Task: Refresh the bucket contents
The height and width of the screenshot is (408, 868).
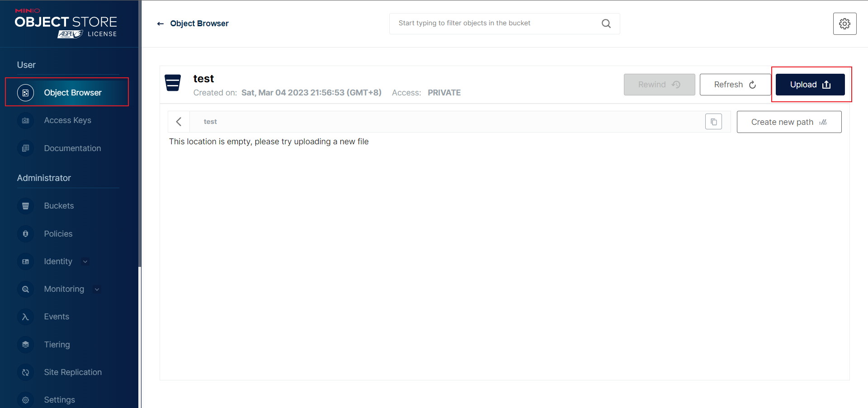Action: [734, 85]
